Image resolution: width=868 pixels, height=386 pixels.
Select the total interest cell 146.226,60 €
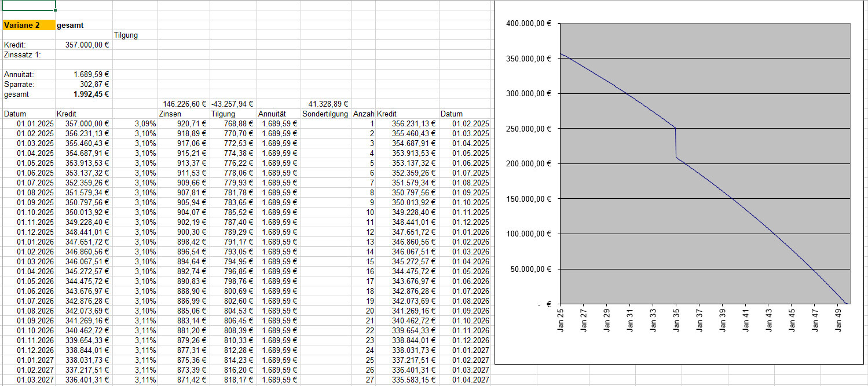(x=184, y=104)
